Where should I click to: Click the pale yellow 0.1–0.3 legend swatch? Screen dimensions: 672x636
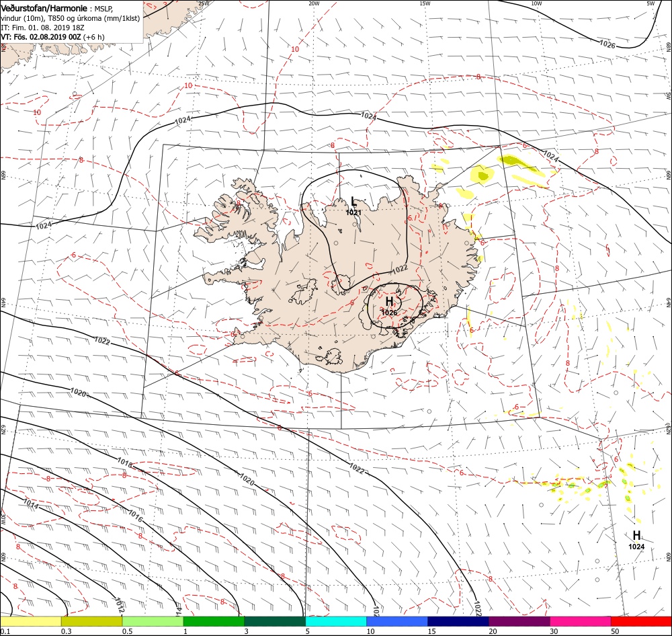(30, 621)
